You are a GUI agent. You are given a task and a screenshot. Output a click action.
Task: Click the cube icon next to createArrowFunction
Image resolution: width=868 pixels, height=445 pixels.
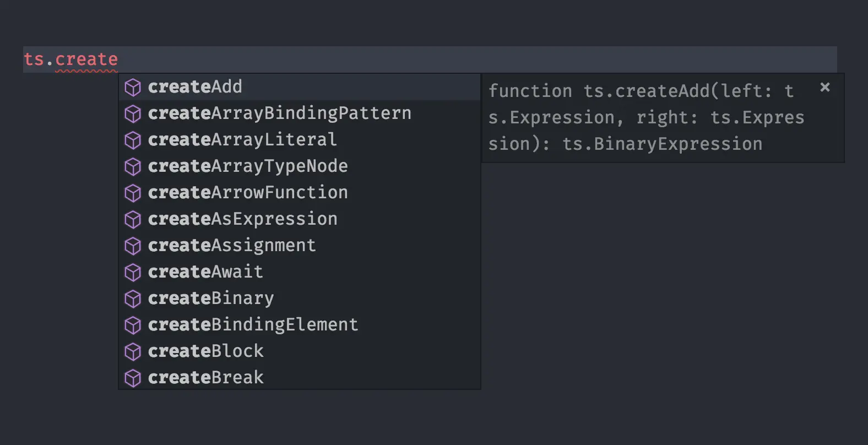click(x=133, y=193)
